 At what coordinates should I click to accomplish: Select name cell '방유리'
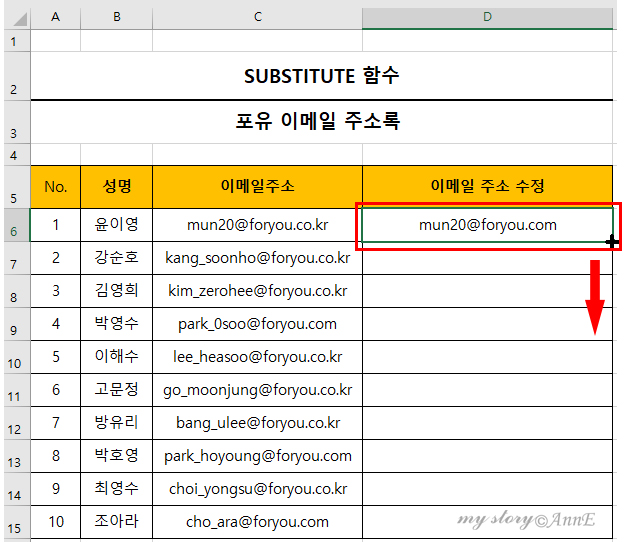tap(117, 423)
